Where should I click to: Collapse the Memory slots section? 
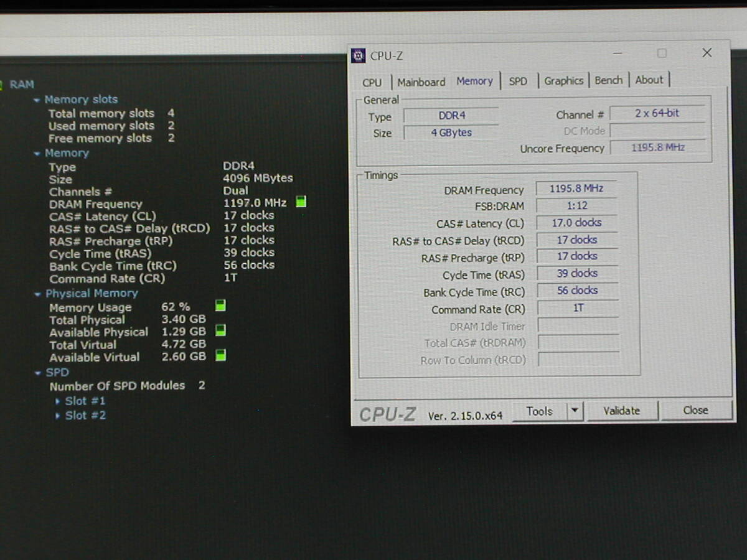pyautogui.click(x=37, y=100)
